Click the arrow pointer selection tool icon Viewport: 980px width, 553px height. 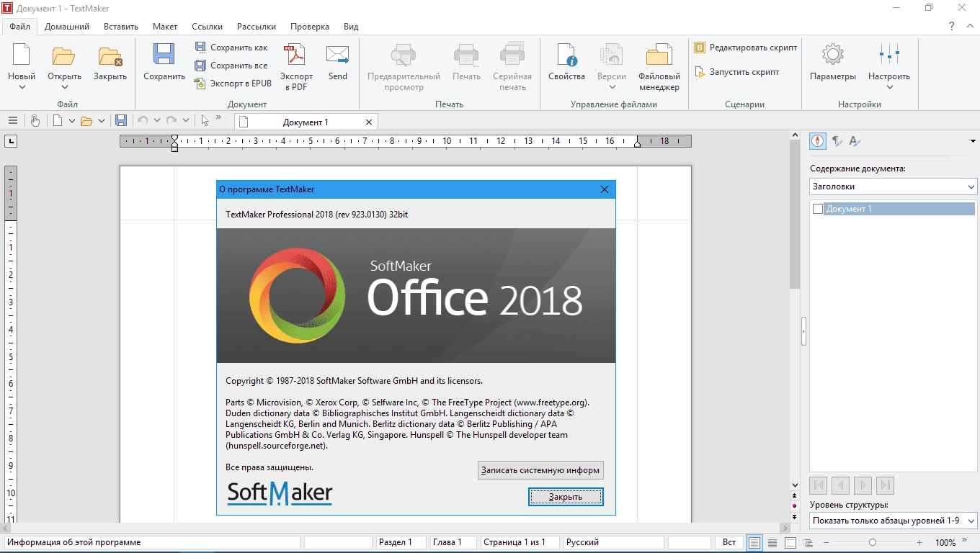pyautogui.click(x=205, y=121)
